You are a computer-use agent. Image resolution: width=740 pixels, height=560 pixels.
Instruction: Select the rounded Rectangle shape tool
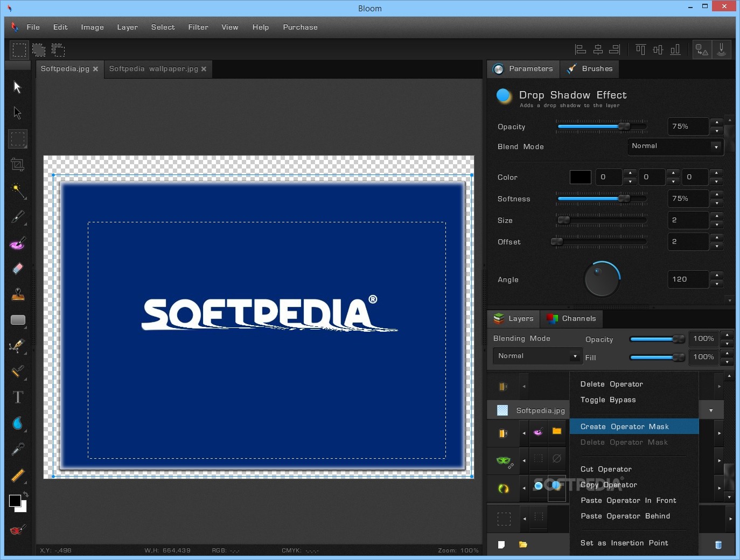[18, 320]
